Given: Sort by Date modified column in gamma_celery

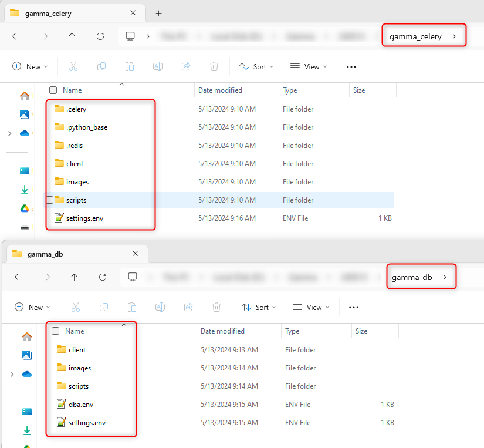Looking at the screenshot, I should click(x=220, y=90).
